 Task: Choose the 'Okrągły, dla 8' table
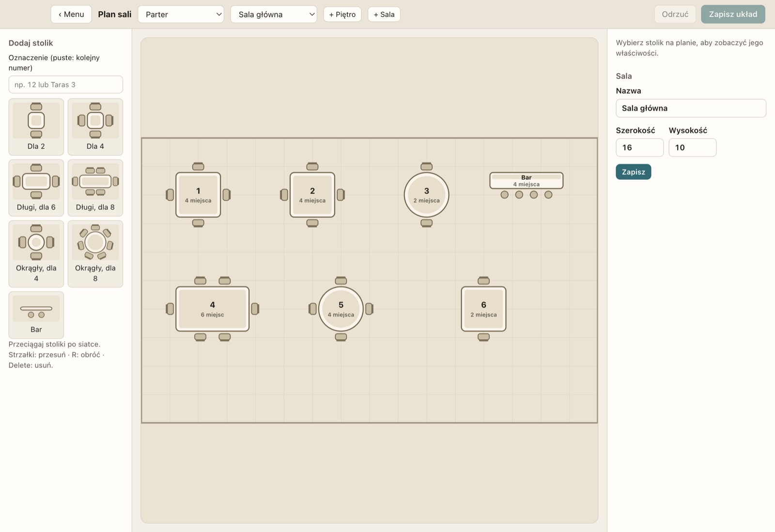pyautogui.click(x=95, y=254)
